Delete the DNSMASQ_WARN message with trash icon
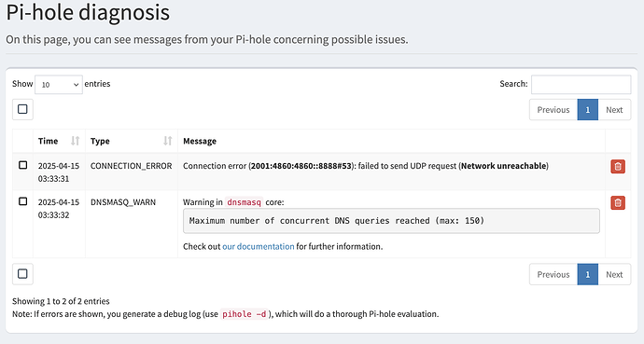The image size is (644, 344). pos(618,202)
